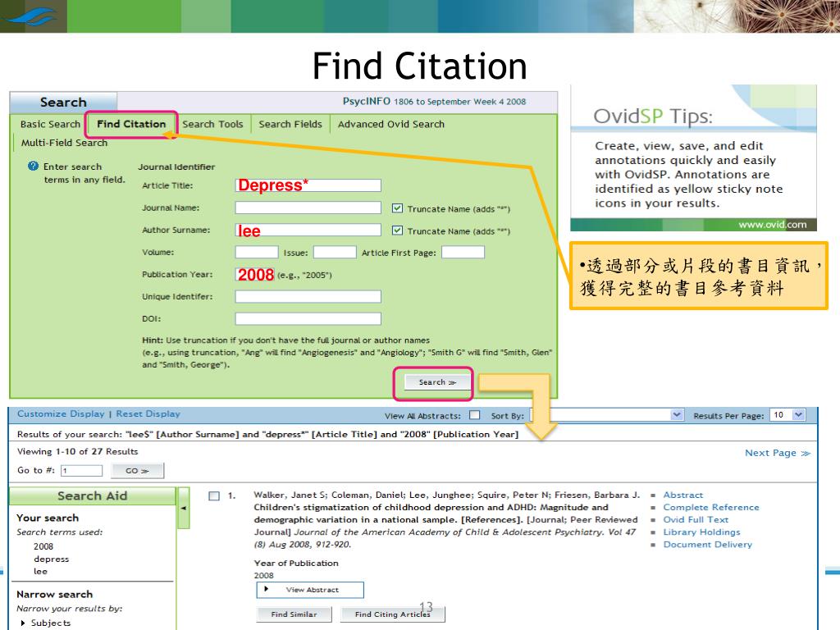Click the Search button in citation form
Viewport: 840px width, 630px height.
point(436,382)
